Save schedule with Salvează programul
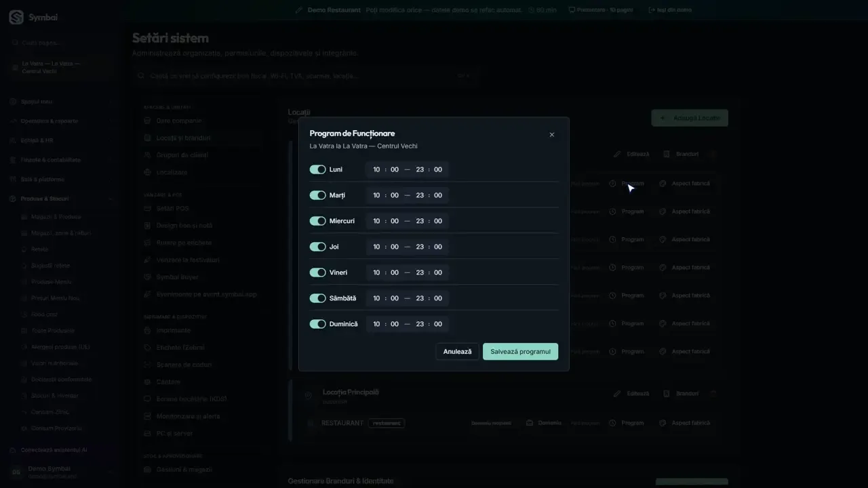Image resolution: width=868 pixels, height=488 pixels. tap(520, 351)
